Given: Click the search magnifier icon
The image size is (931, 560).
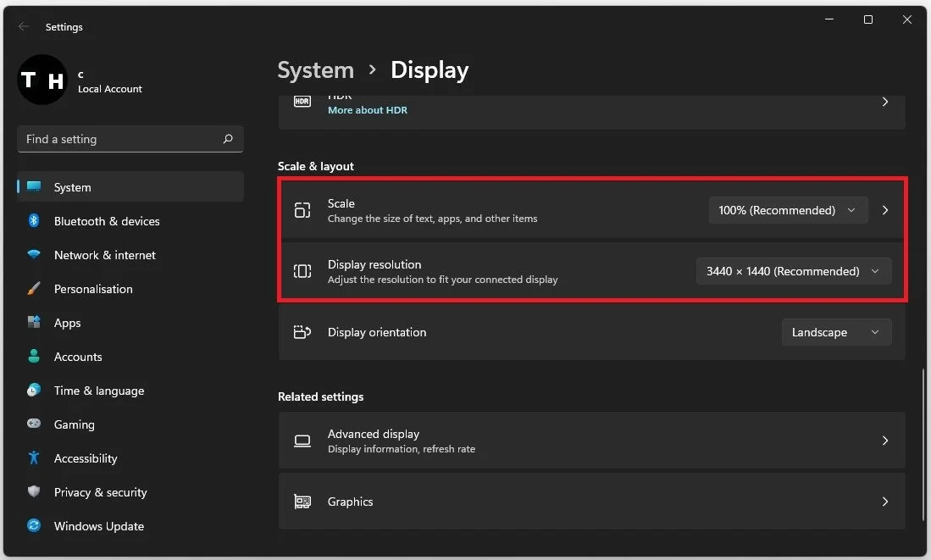Looking at the screenshot, I should [x=228, y=139].
